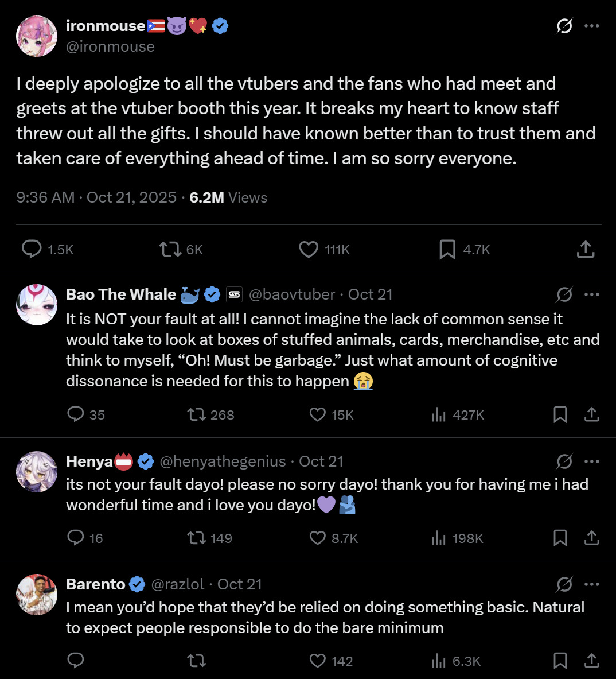This screenshot has width=616, height=679.
Task: View analytics on Barento's reply
Action: coord(439,661)
